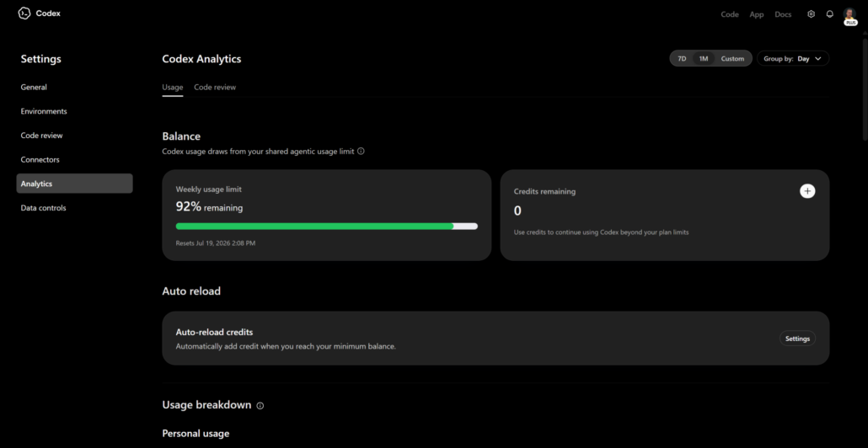Image resolution: width=868 pixels, height=448 pixels.
Task: Click the "Codex Analytics" page title
Action: pos(201,59)
